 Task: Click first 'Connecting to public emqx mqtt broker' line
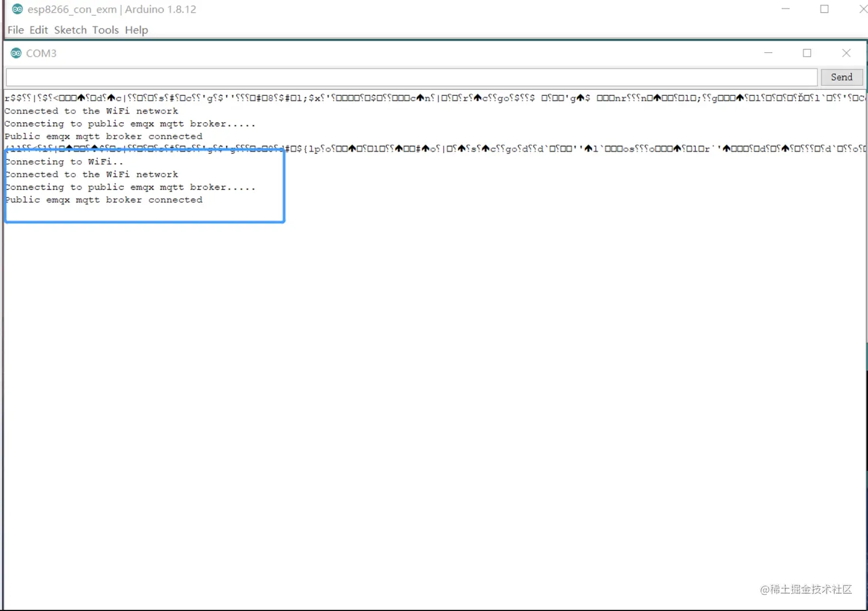click(x=130, y=124)
